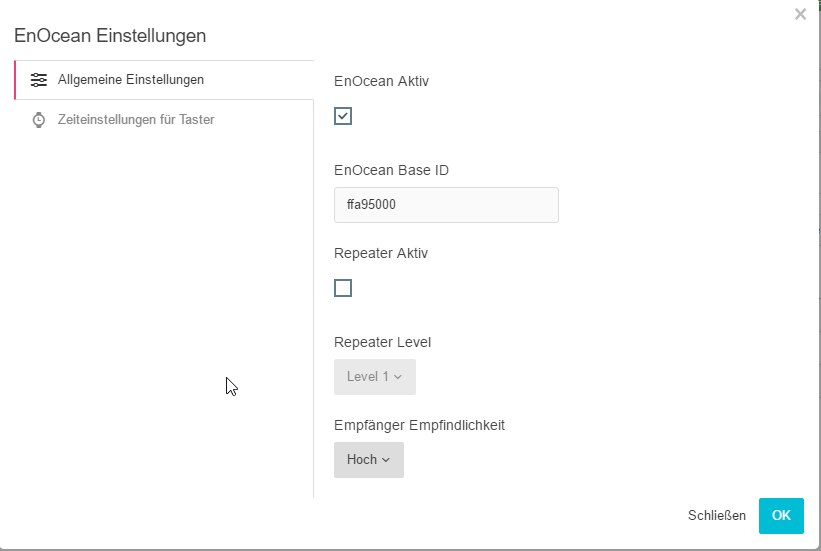Click the EnOcean Base ID label
Viewport: 821px width, 551px height.
pyautogui.click(x=391, y=170)
